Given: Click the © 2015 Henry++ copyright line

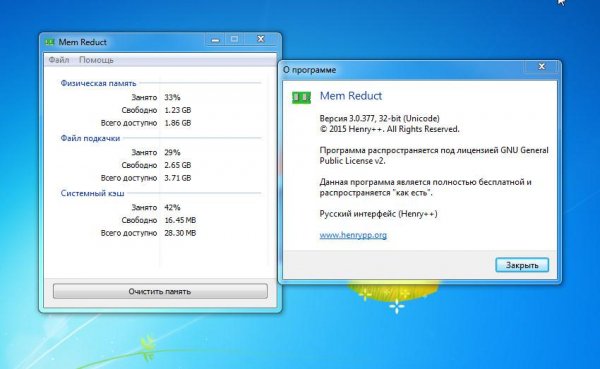Looking at the screenshot, I should tap(390, 129).
